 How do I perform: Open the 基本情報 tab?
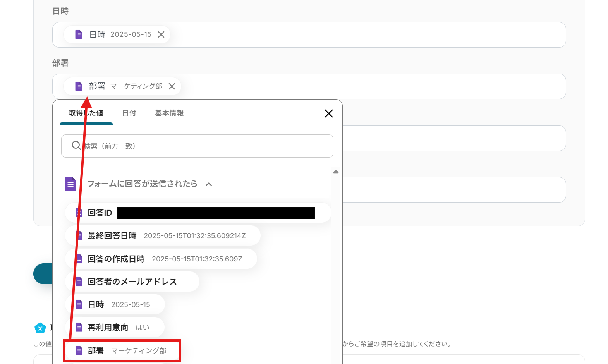(169, 113)
